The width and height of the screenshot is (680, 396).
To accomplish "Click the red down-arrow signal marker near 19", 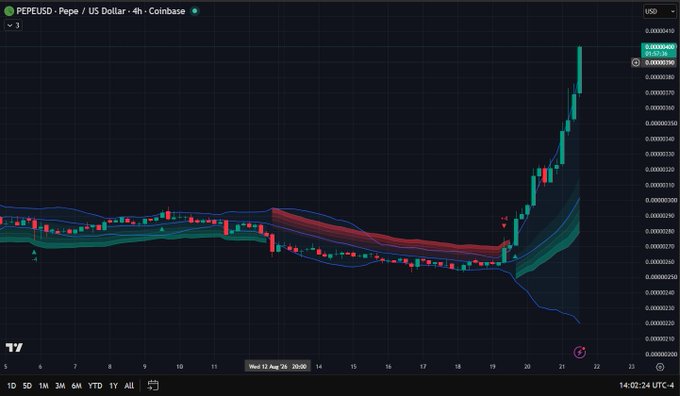I will click(x=504, y=226).
